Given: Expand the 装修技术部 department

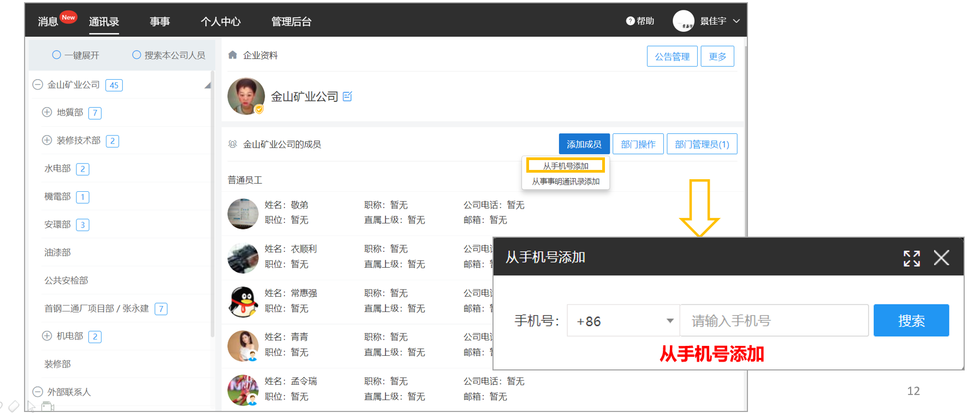Looking at the screenshot, I should (x=47, y=140).
